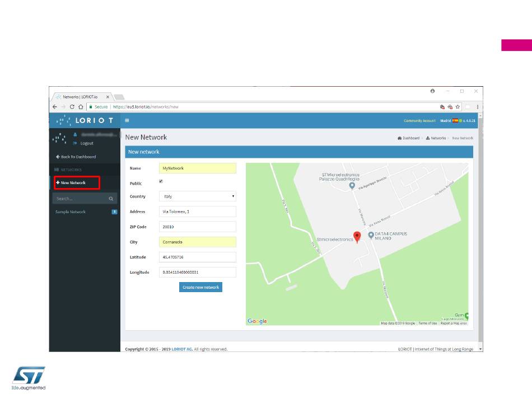Click Report a map error link
This screenshot has width=532, height=399.
pos(454,323)
